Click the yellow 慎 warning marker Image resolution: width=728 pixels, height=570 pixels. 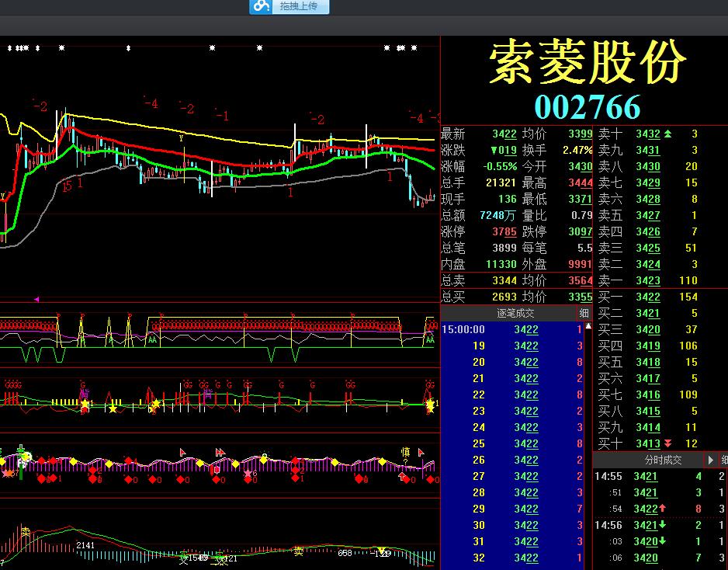[x=405, y=453]
